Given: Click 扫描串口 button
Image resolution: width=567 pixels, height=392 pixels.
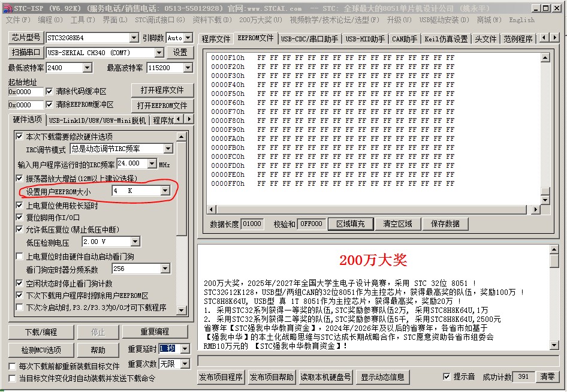Looking at the screenshot, I should click(26, 52).
